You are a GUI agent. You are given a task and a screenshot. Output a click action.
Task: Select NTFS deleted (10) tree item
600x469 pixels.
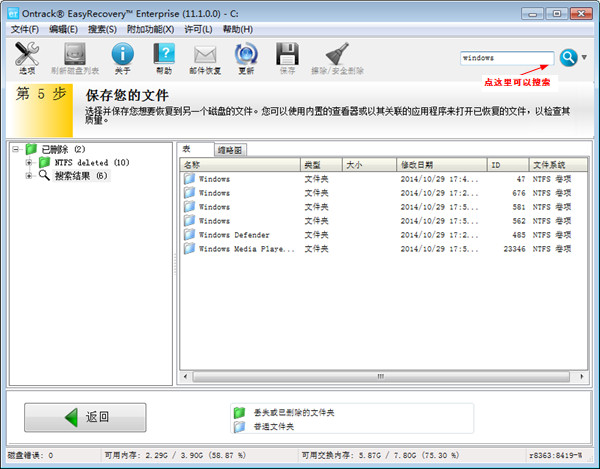(92, 163)
